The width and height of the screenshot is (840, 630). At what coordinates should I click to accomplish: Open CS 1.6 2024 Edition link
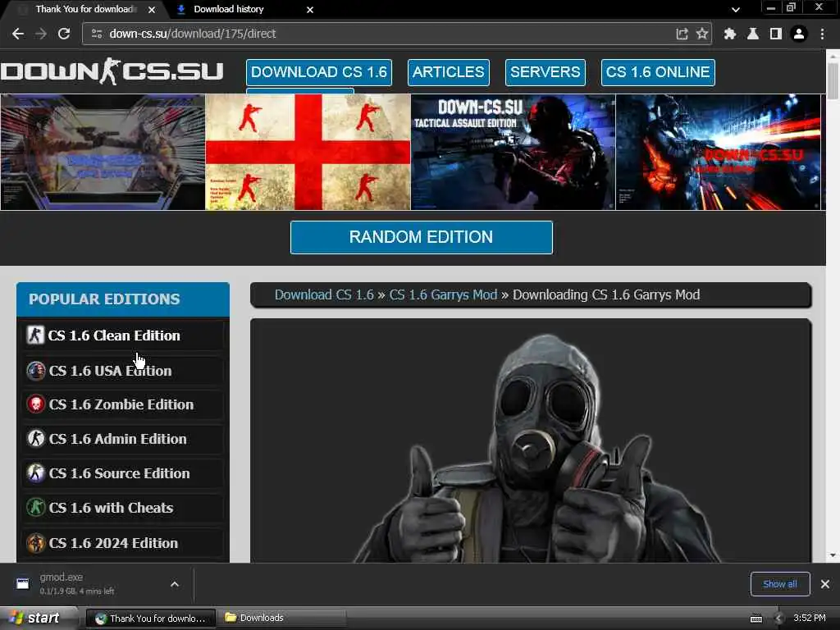pyautogui.click(x=113, y=543)
